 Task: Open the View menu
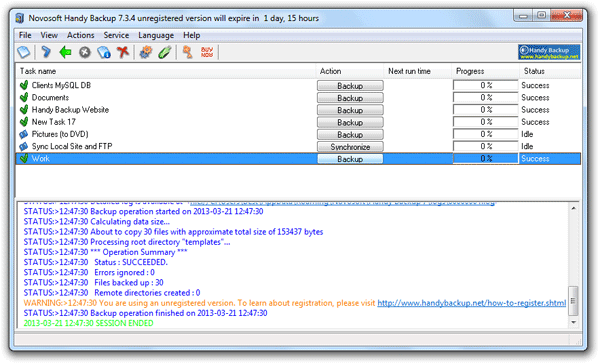(49, 35)
